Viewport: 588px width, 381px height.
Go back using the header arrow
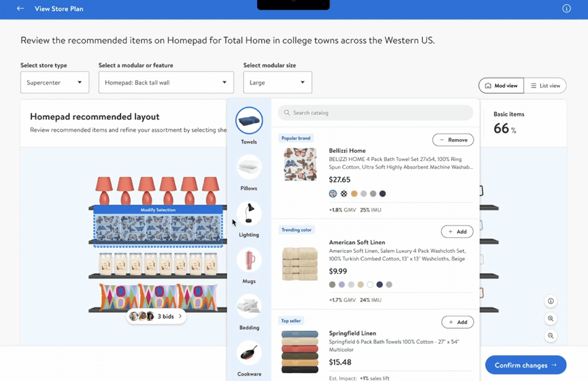pyautogui.click(x=20, y=9)
